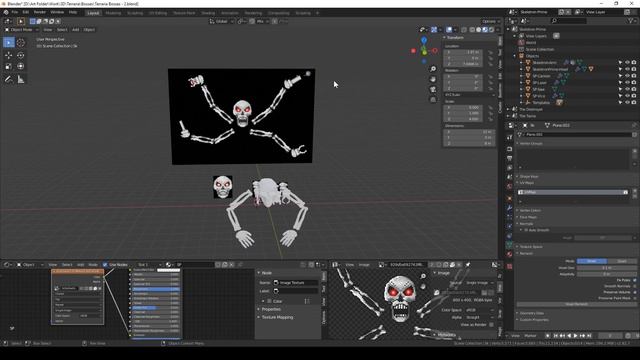Pick the Annotate pencil tool
Image resolution: width=640 pixels, height=360 pixels.
pos(9,79)
